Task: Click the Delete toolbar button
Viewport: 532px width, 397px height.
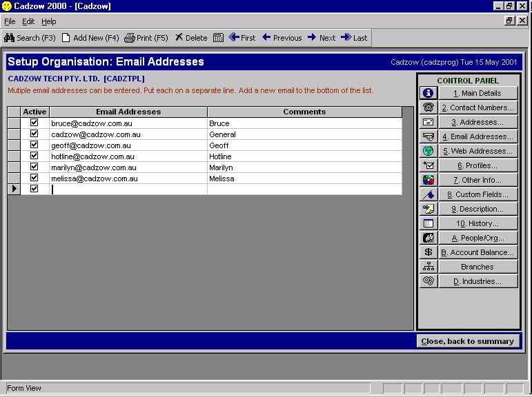Action: click(191, 38)
